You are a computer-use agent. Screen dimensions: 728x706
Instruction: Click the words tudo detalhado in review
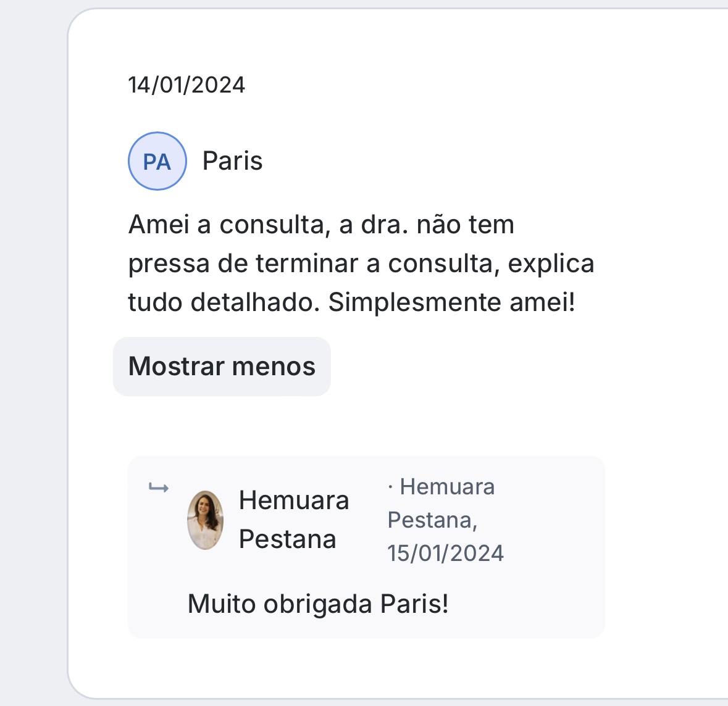224,302
